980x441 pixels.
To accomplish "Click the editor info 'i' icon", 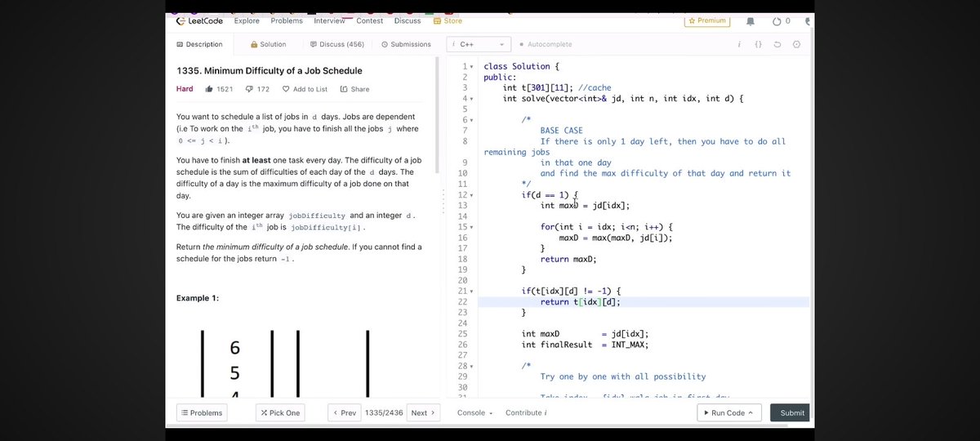I will click(x=738, y=44).
